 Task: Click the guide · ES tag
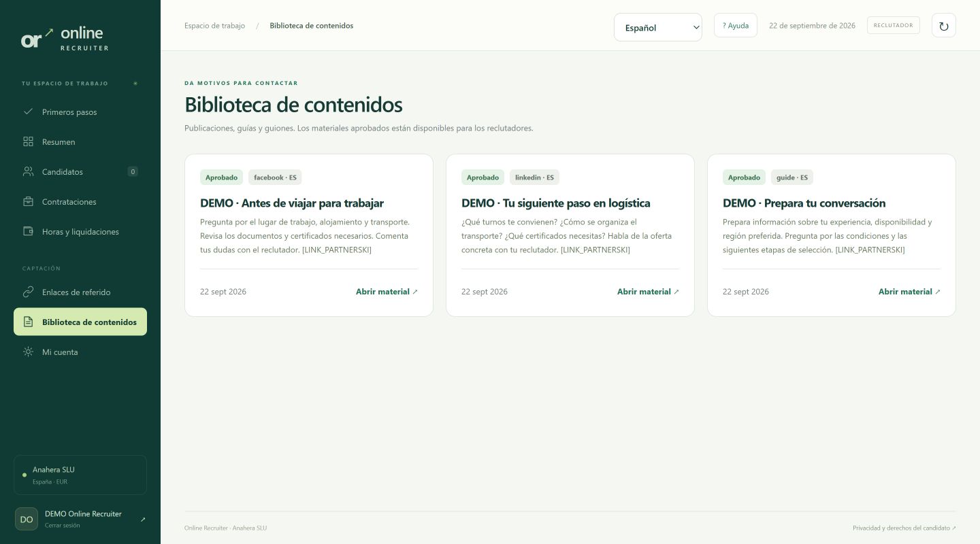tap(791, 177)
